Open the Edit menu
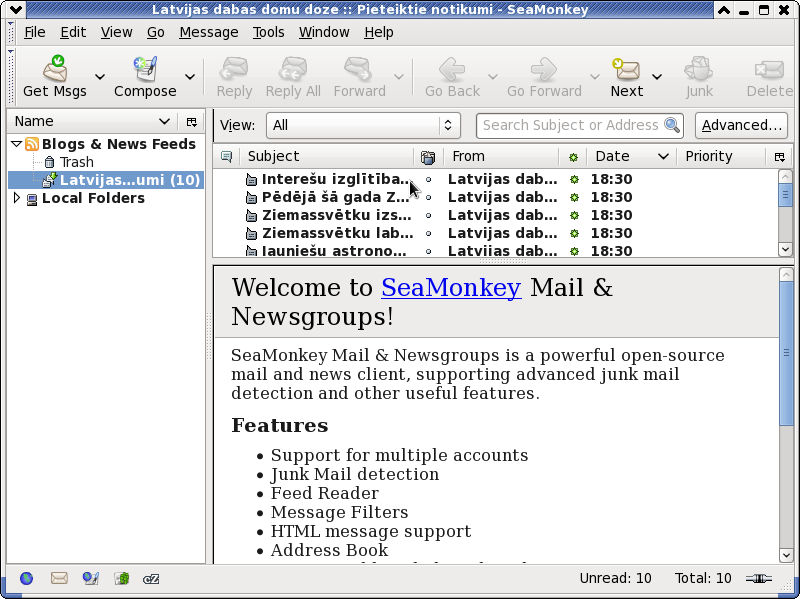 point(73,32)
